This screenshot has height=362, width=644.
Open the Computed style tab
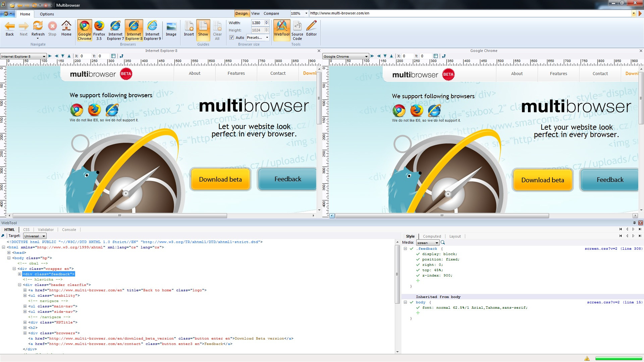coord(432,236)
